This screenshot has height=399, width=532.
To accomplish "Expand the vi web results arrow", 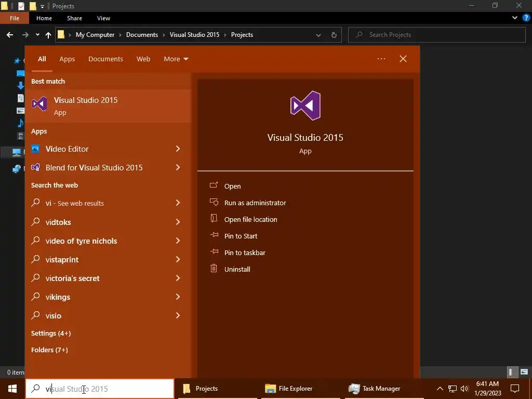I will [x=178, y=203].
